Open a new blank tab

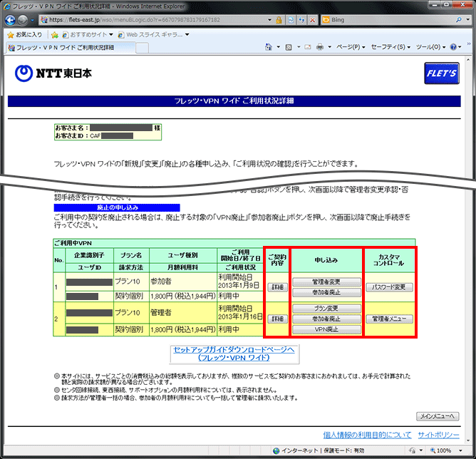[142, 48]
